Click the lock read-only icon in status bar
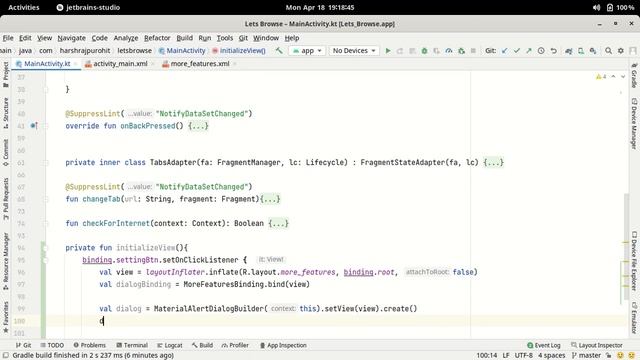 point(608,356)
